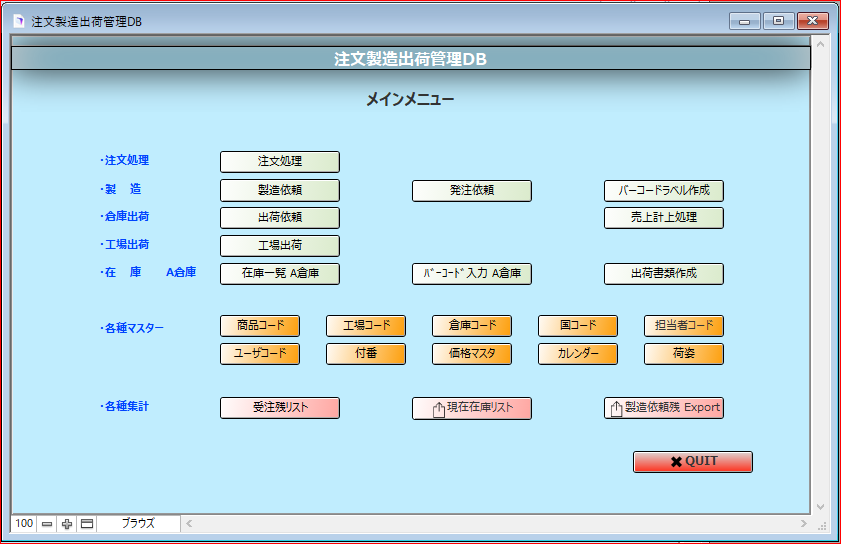Screen dimensions: 841x544
Task: Open 在庫一覧 A倉庫 list
Action: pos(279,274)
